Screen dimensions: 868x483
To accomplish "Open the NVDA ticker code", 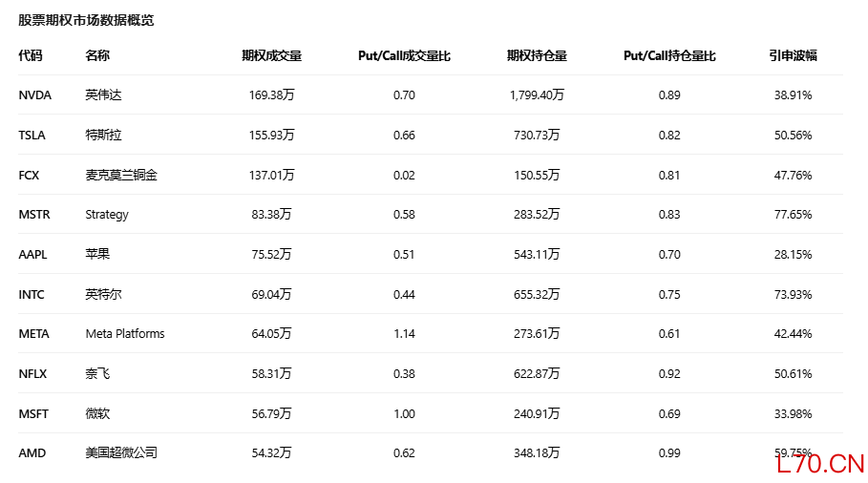I will pos(35,95).
